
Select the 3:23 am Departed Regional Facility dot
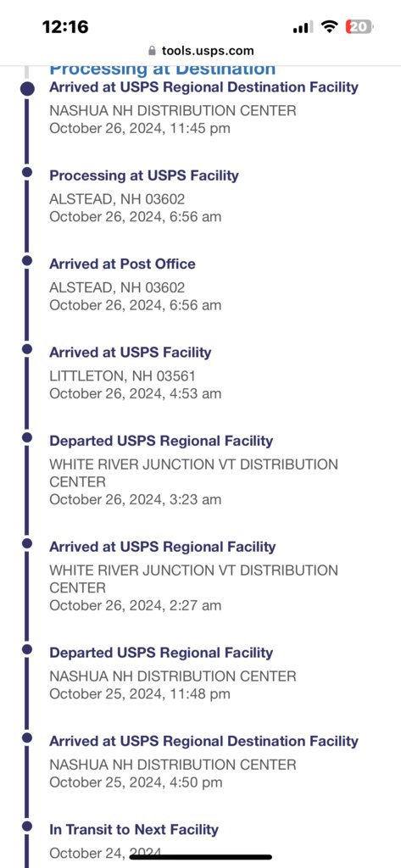(26, 438)
